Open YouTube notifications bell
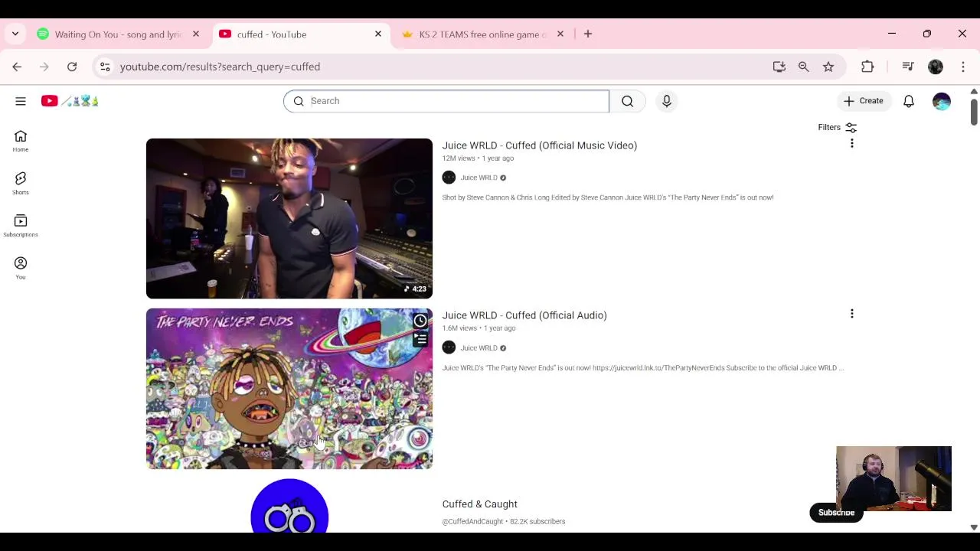The image size is (980, 551). (909, 101)
